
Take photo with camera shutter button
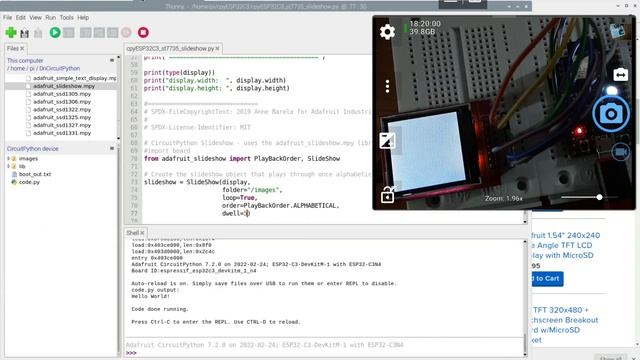[x=611, y=114]
